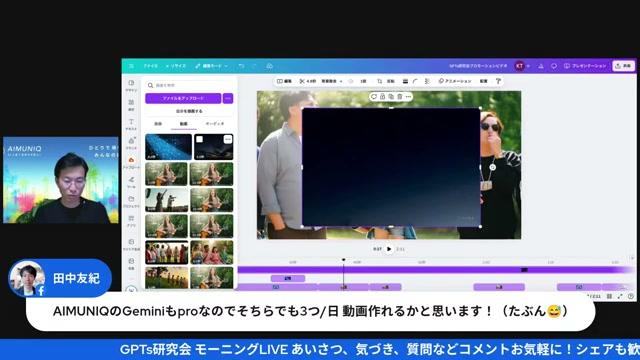
Task: Toggle the lock icon in the floating toolbar
Action: click(x=382, y=97)
